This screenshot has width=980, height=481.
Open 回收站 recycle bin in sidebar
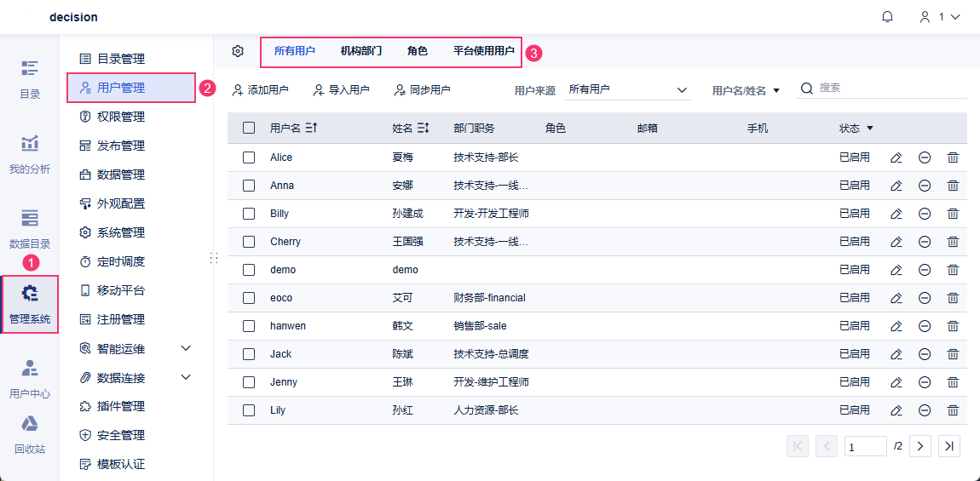coord(30,433)
